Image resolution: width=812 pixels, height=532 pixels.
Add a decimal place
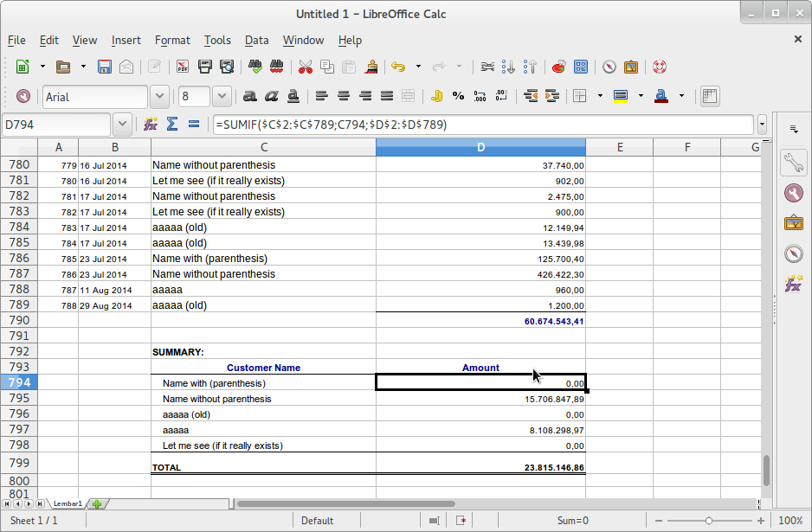pyautogui.click(x=480, y=96)
